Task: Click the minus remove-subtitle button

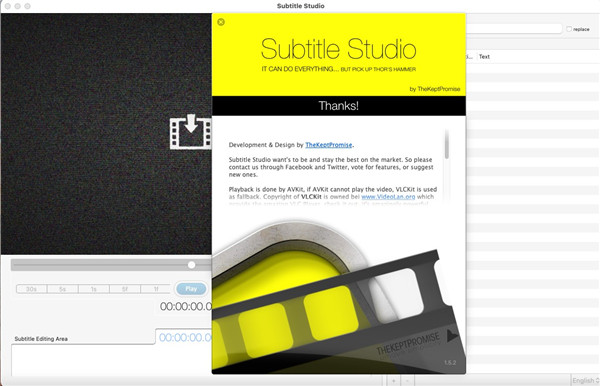Action: tap(407, 380)
